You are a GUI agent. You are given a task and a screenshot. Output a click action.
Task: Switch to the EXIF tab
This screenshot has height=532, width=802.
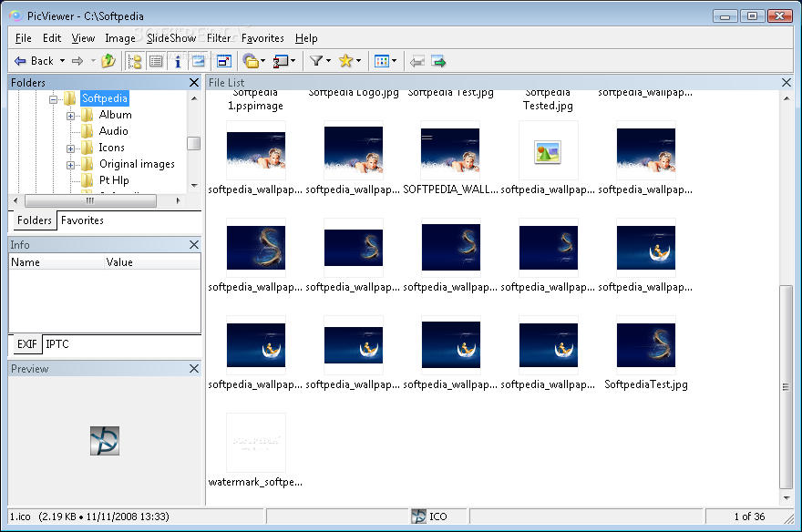coord(27,344)
